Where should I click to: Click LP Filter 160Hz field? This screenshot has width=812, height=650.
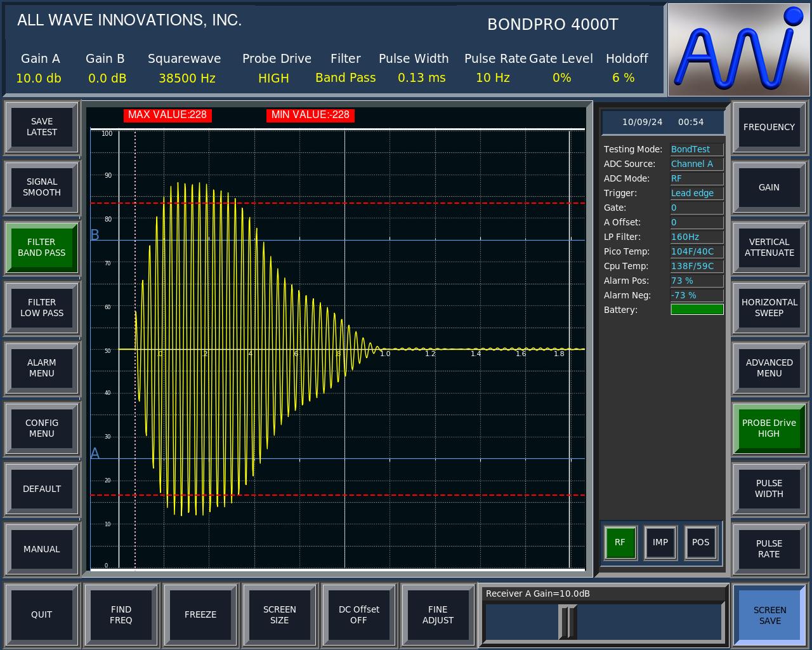coord(697,237)
